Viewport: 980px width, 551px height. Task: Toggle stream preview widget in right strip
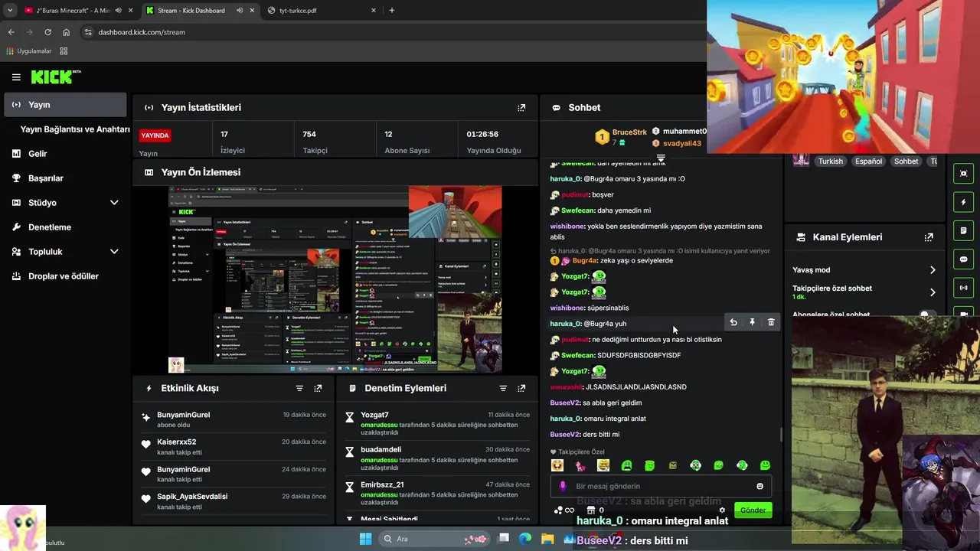click(x=963, y=174)
